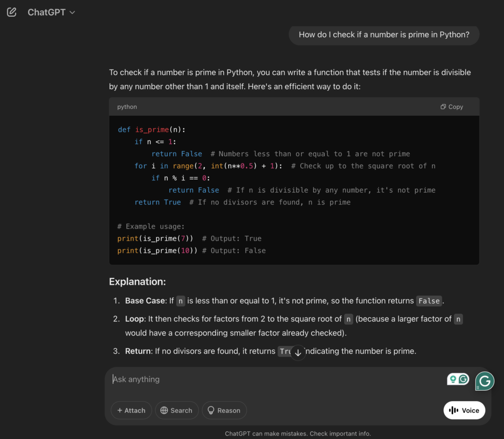The height and width of the screenshot is (439, 504).
Task: Click the 'python' language label on code block
Action: (127, 107)
